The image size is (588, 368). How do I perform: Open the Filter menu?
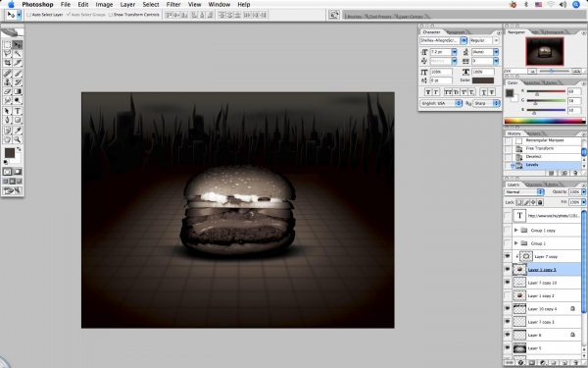(x=173, y=5)
